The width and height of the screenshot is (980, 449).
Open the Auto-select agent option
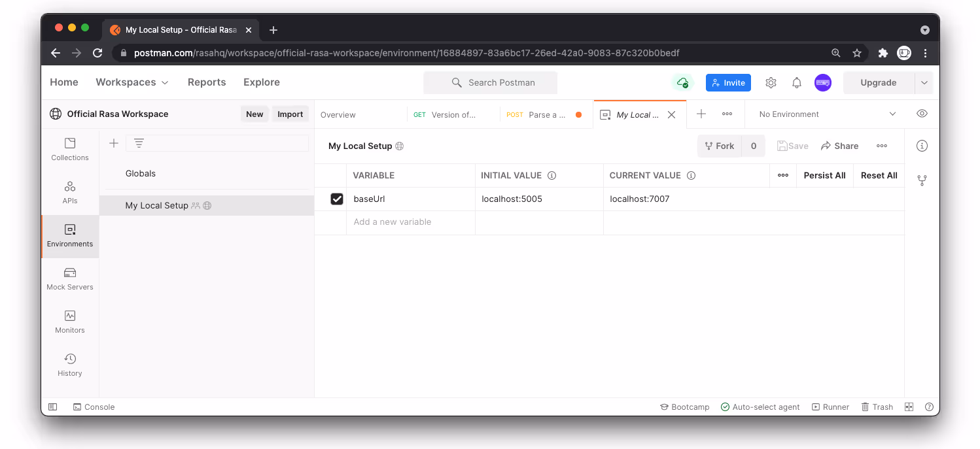pos(760,407)
